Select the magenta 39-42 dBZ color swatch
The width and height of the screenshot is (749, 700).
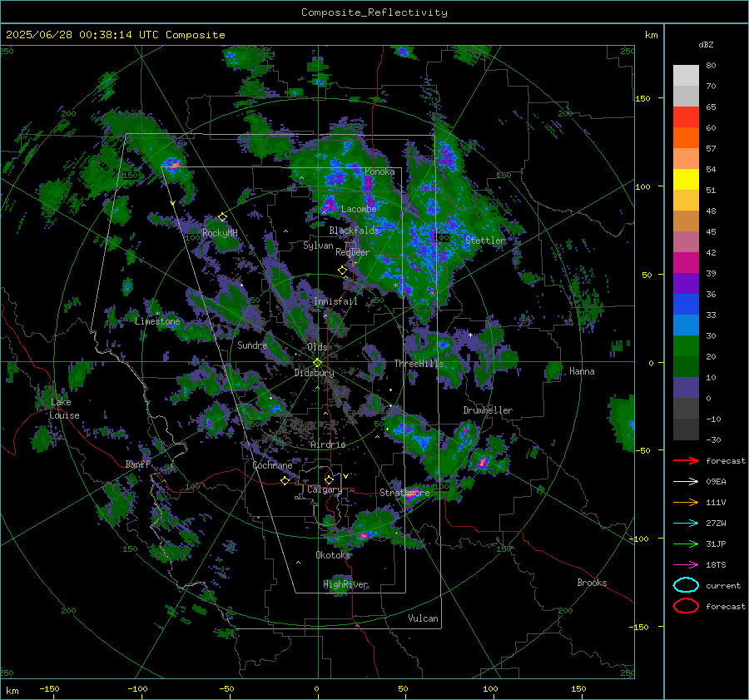click(686, 263)
